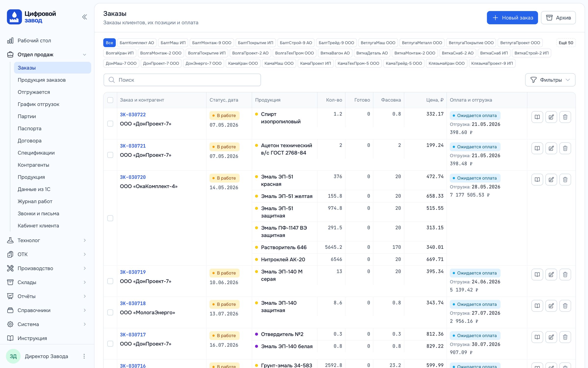Image resolution: width=588 pixels, height=368 pixels.
Task: Delete order ЗК-030718 with trash icon
Action: (x=565, y=306)
